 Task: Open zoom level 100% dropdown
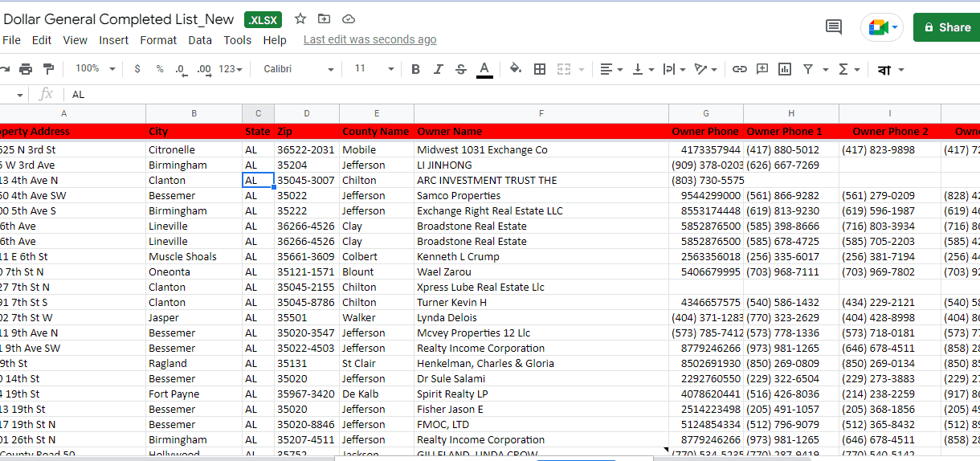coord(96,69)
